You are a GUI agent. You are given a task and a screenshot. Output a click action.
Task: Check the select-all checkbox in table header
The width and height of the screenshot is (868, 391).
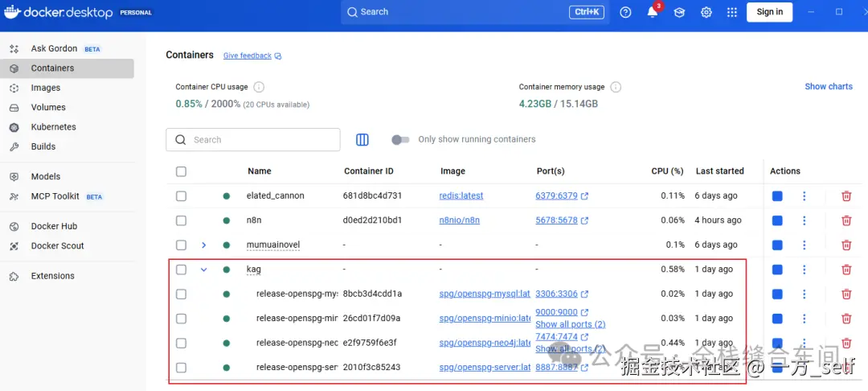181,171
